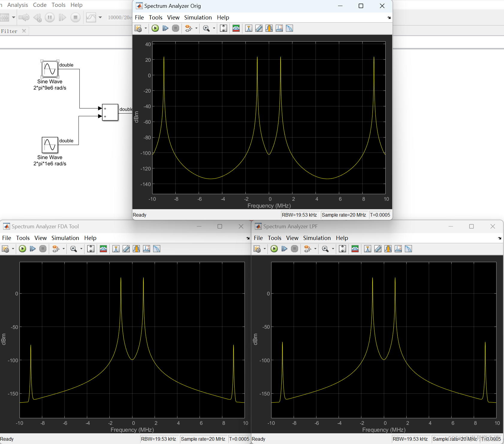Image resolution: width=504 pixels, height=444 pixels.
Task: Click Scale Axes Limits icon in Orig analyzer
Action: tap(224, 28)
